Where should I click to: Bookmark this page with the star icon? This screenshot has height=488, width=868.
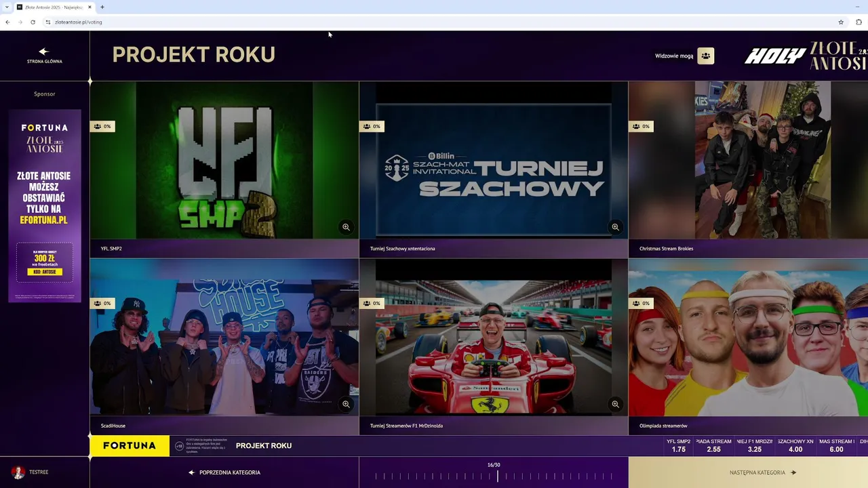[x=841, y=22]
